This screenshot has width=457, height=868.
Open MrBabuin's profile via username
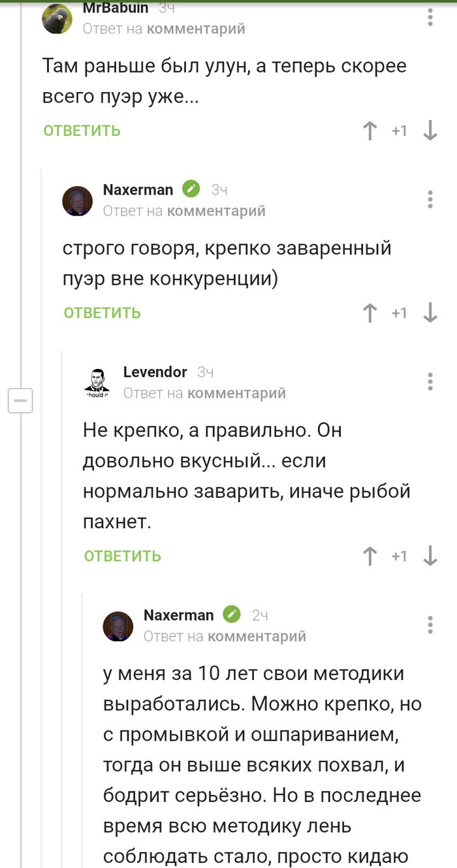tap(116, 8)
